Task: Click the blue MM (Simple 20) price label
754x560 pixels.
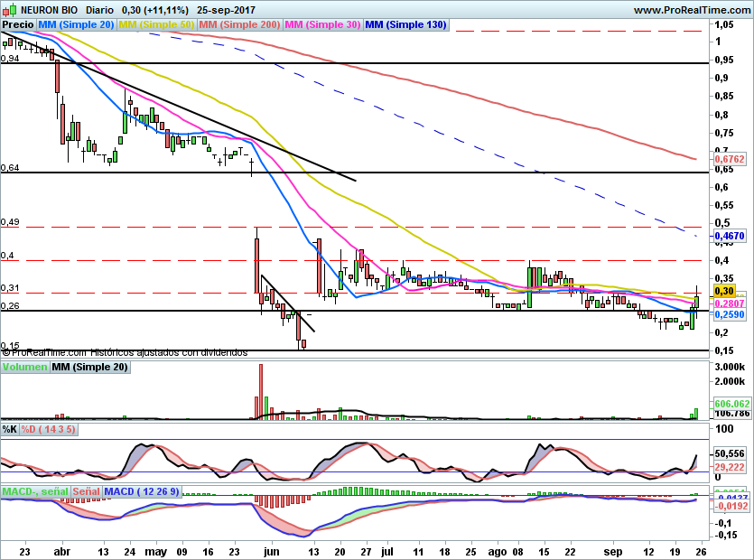Action: click(x=77, y=24)
